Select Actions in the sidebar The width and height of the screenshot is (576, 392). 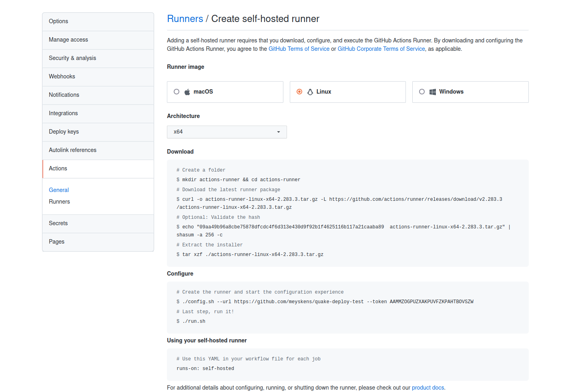[x=98, y=169]
